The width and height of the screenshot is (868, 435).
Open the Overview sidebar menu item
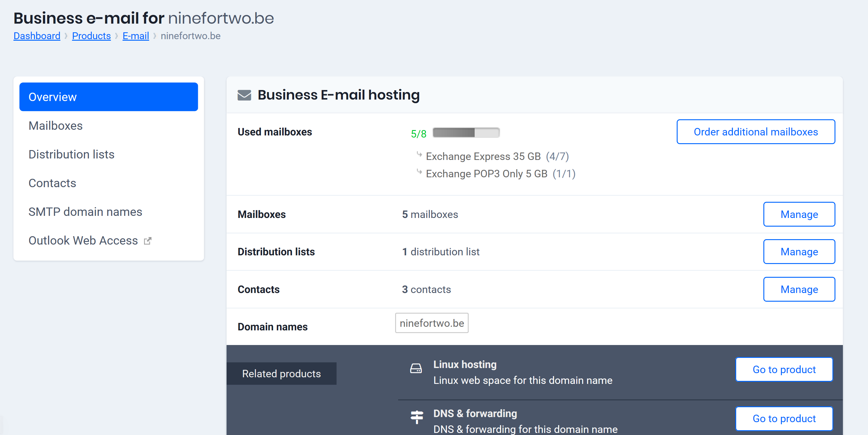(x=108, y=97)
